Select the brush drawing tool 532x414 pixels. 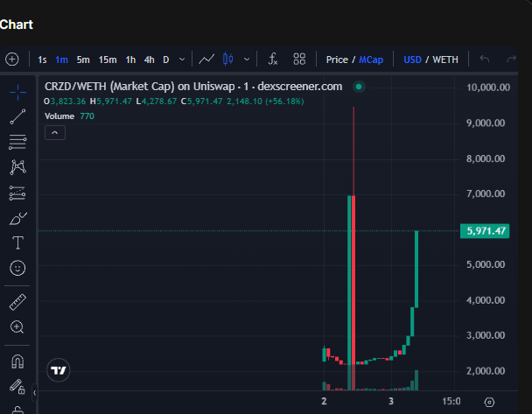pyautogui.click(x=17, y=219)
